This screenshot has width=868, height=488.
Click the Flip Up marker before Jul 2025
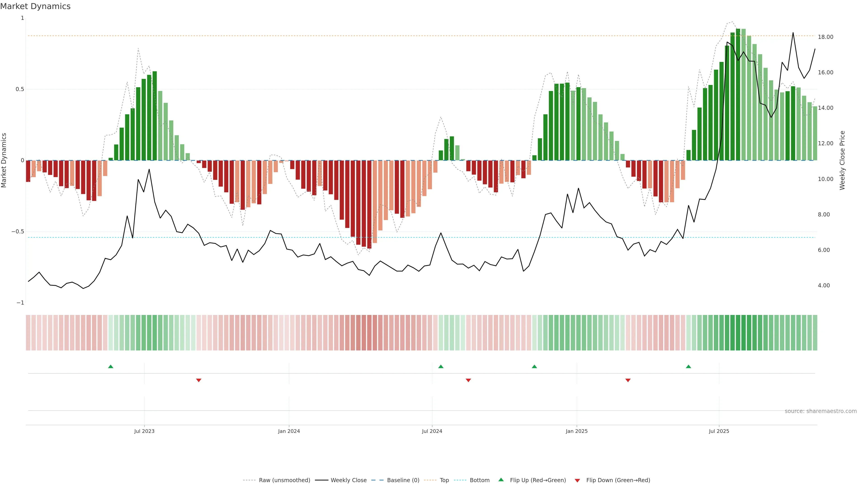[x=688, y=366]
